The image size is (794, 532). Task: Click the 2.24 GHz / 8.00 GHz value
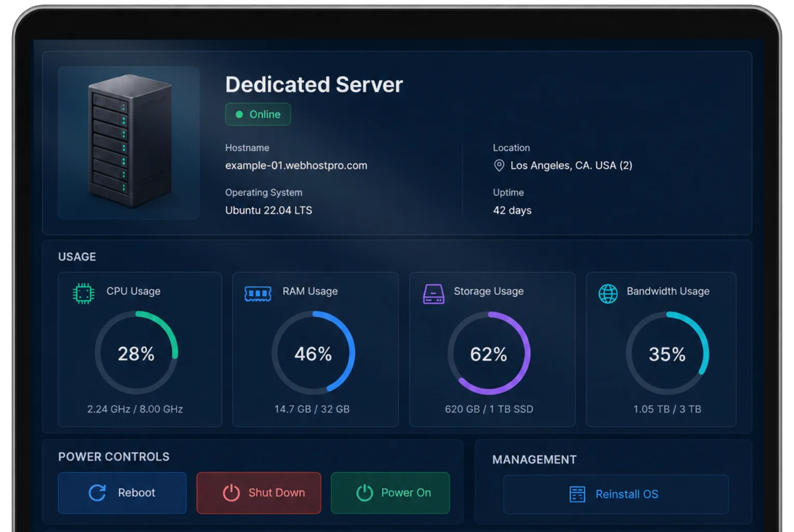[135, 409]
